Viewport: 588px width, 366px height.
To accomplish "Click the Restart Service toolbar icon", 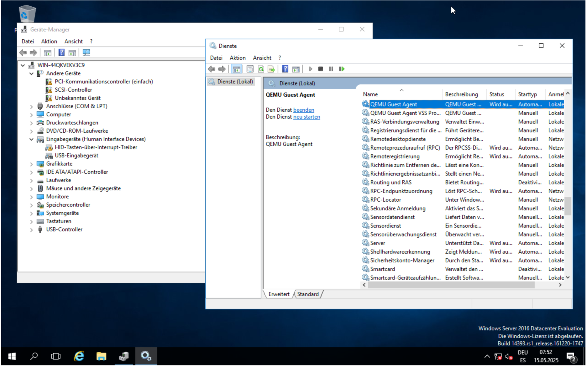I will (342, 69).
